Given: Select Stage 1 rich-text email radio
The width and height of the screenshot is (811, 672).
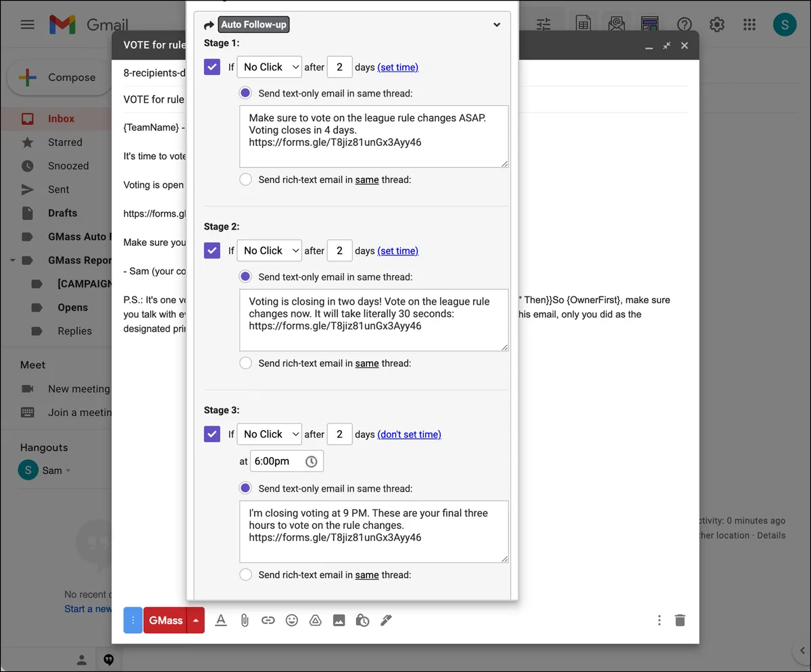Looking at the screenshot, I should coord(245,180).
